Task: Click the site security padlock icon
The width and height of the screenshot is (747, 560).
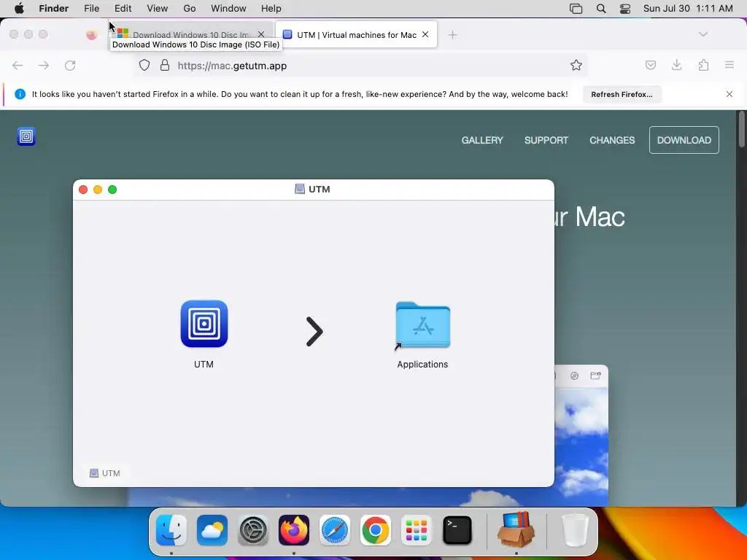Action: [165, 65]
